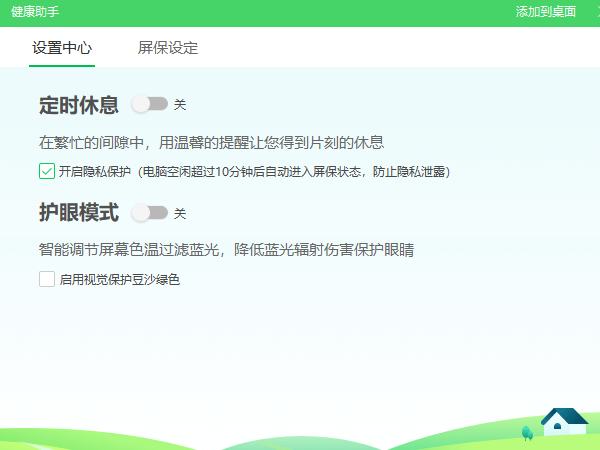Screen dimensions: 600x450
Task: Uncheck 开启隐私保护 checkbox
Action: tap(47, 171)
